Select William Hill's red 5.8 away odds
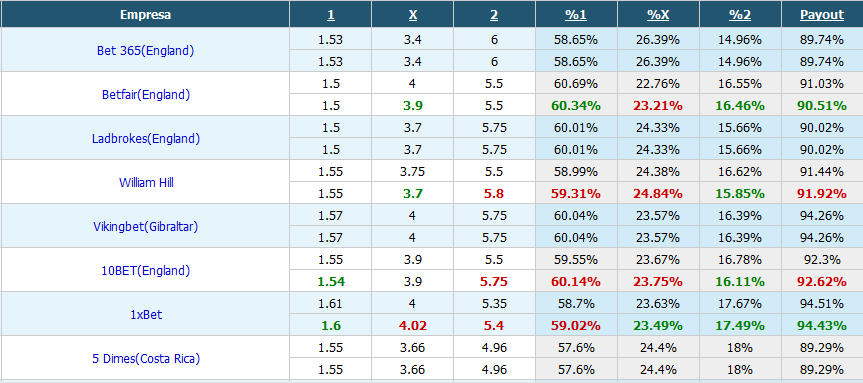 pyautogui.click(x=494, y=194)
